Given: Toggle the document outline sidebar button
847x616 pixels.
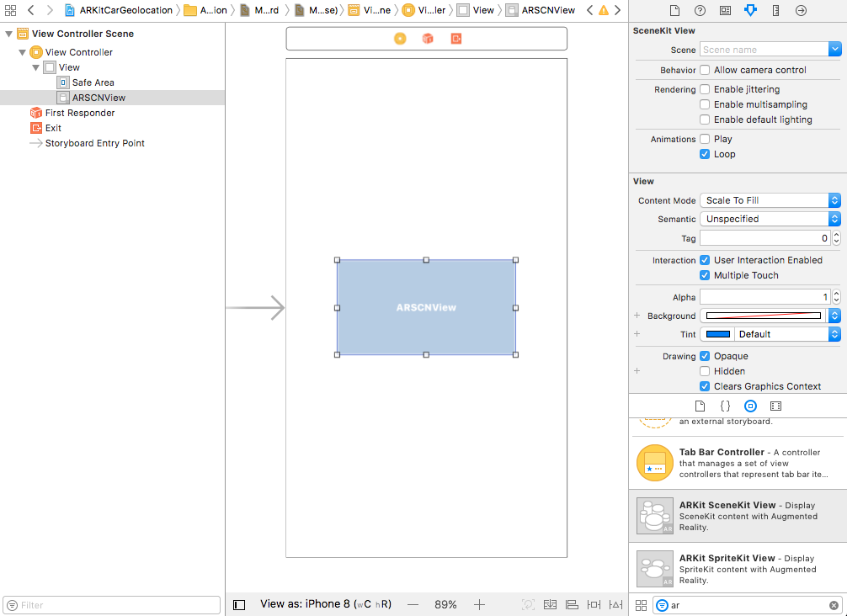Looking at the screenshot, I should click(239, 604).
